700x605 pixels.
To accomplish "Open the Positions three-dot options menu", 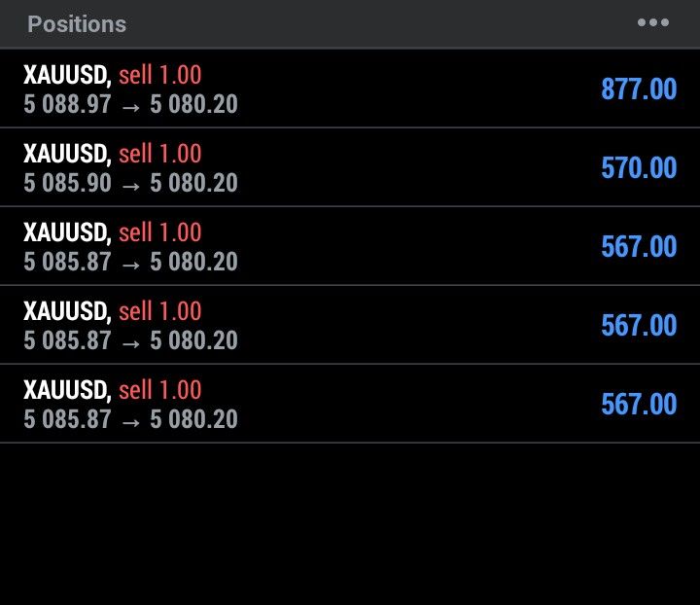I will click(652, 23).
